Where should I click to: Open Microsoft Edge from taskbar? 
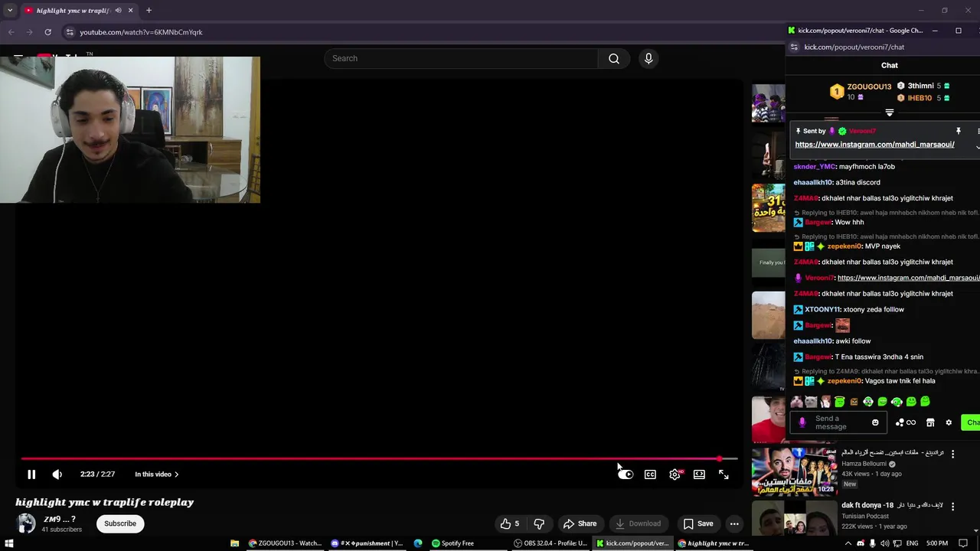pos(418,543)
